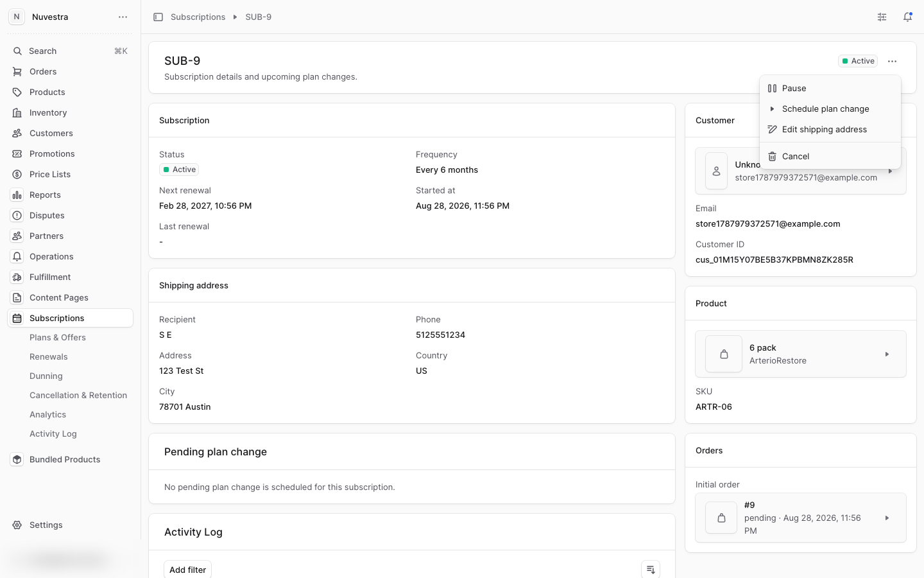Go to Renewals sub-page
The width and height of the screenshot is (924, 578).
(x=49, y=356)
